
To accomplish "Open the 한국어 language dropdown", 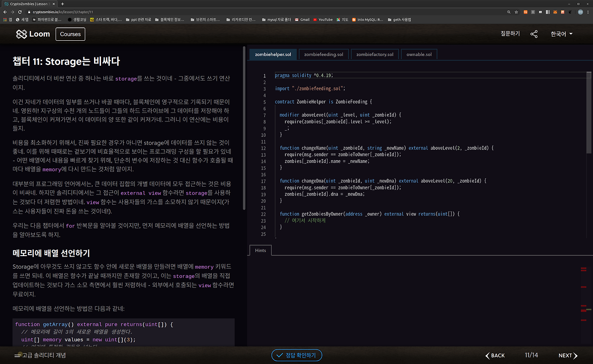I will tap(561, 34).
